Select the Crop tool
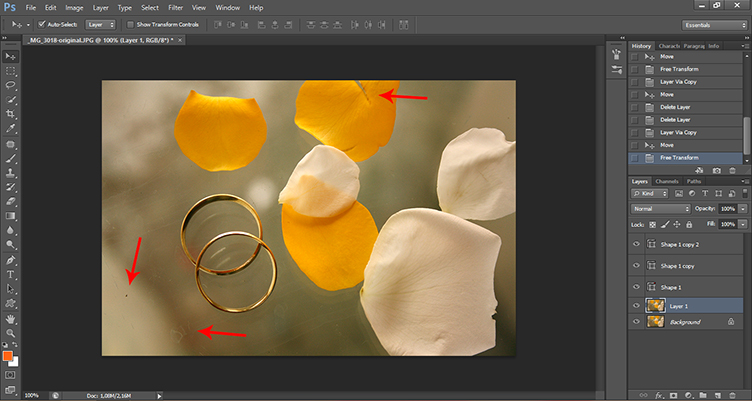The image size is (752, 401). [11, 114]
